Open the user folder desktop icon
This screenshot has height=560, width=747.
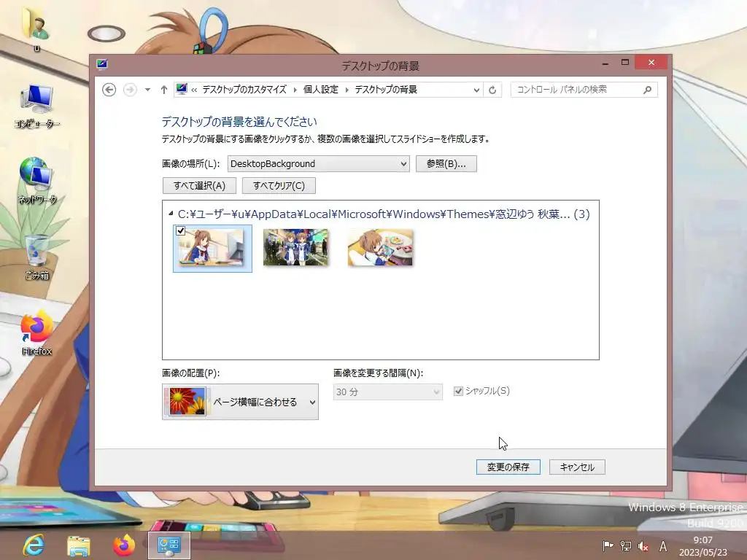tap(36, 29)
